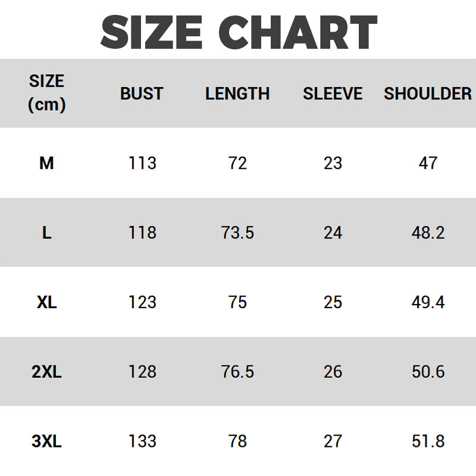Click the SIZE (cm) column header
476x476 pixels.
pos(46,93)
